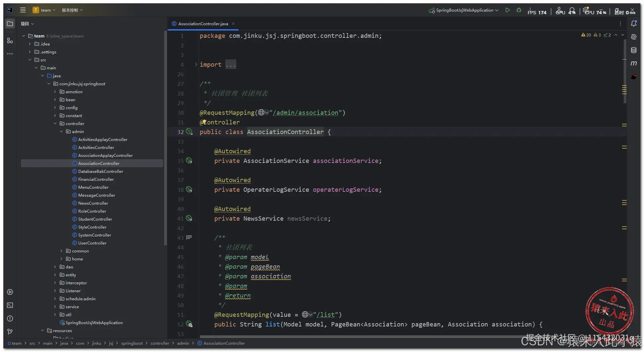Go to the previous highlighted error
Viewport: 644px width, 352px height.
[616, 35]
